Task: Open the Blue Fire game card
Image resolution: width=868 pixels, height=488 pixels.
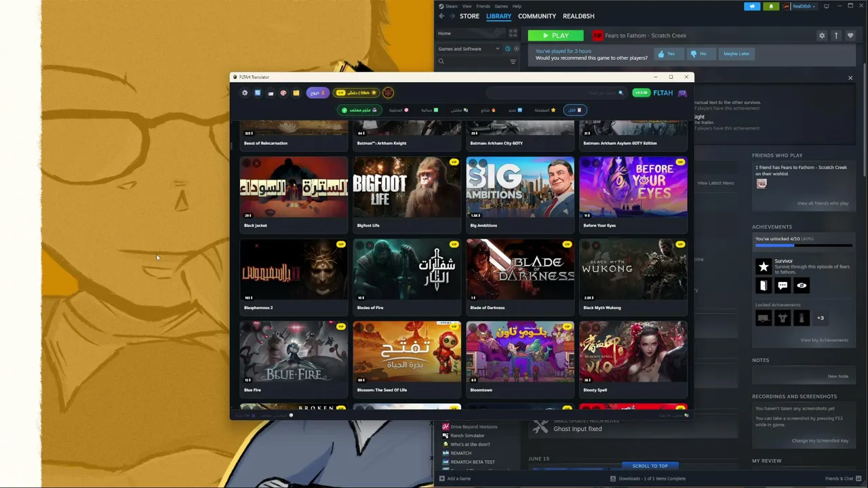Action: [x=294, y=359]
